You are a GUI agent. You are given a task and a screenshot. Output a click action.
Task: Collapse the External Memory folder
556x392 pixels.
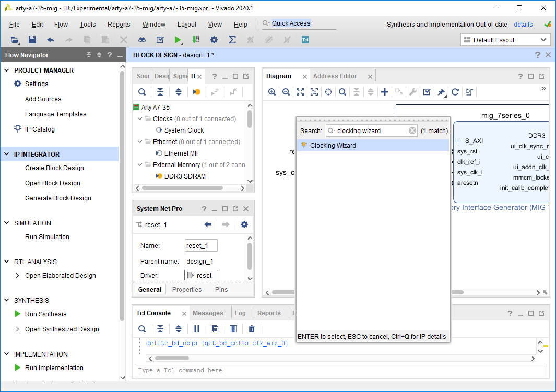[x=140, y=165]
